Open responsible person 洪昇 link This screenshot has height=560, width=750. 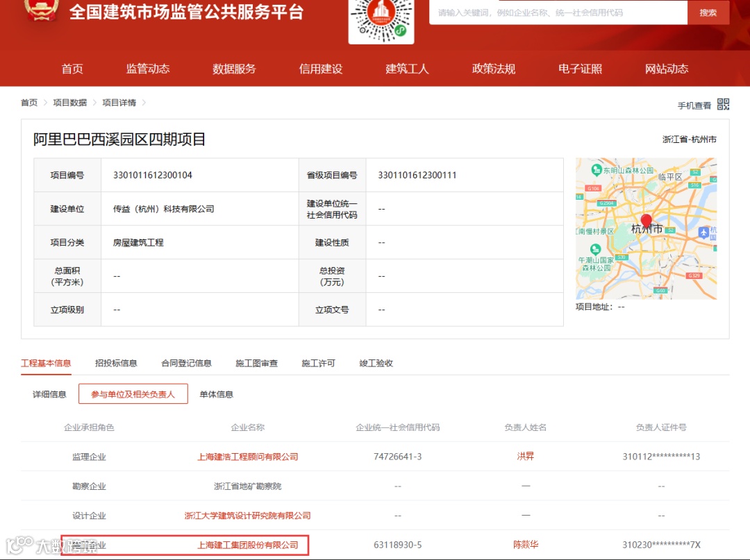526,457
